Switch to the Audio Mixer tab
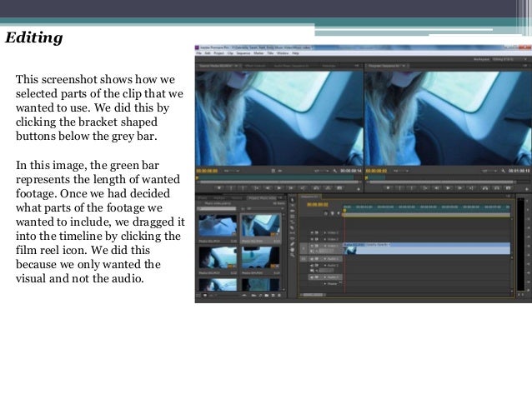Image resolution: width=532 pixels, height=399 pixels. (291, 66)
